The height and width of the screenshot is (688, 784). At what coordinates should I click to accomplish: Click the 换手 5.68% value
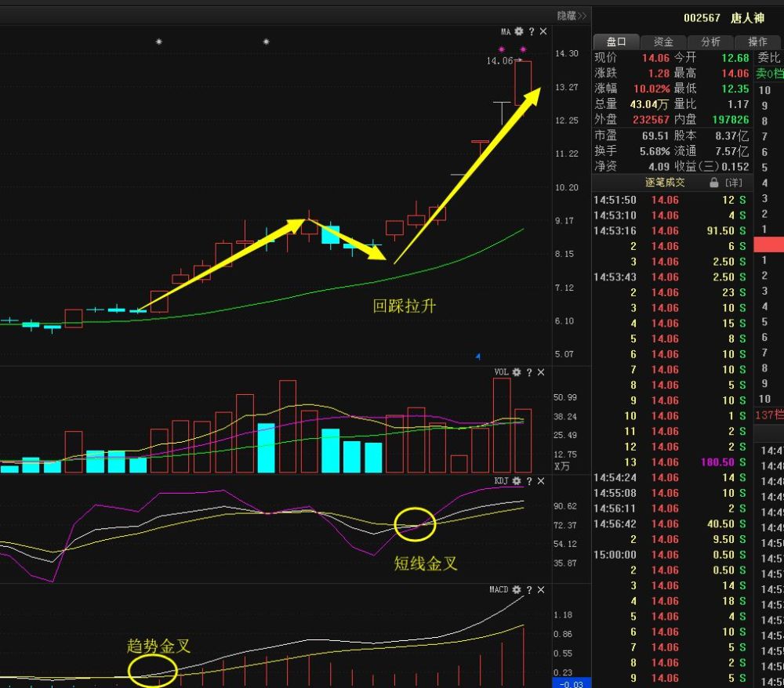[x=655, y=151]
